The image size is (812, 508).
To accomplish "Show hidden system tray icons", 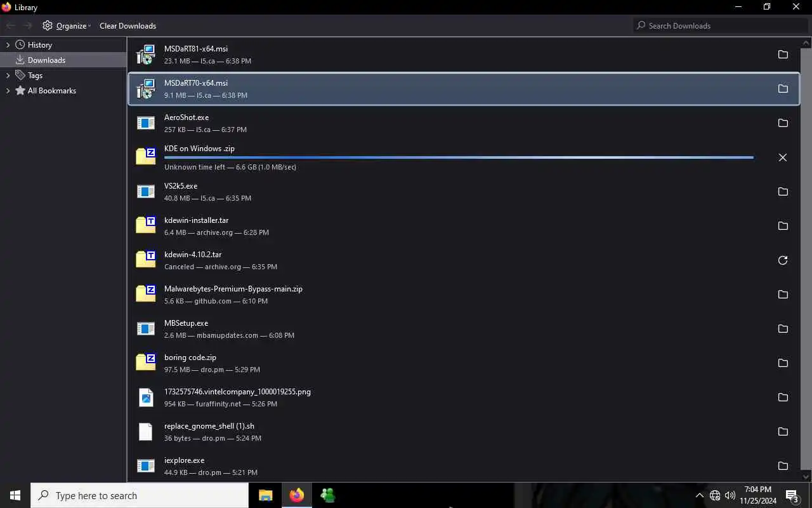I will click(x=700, y=495).
